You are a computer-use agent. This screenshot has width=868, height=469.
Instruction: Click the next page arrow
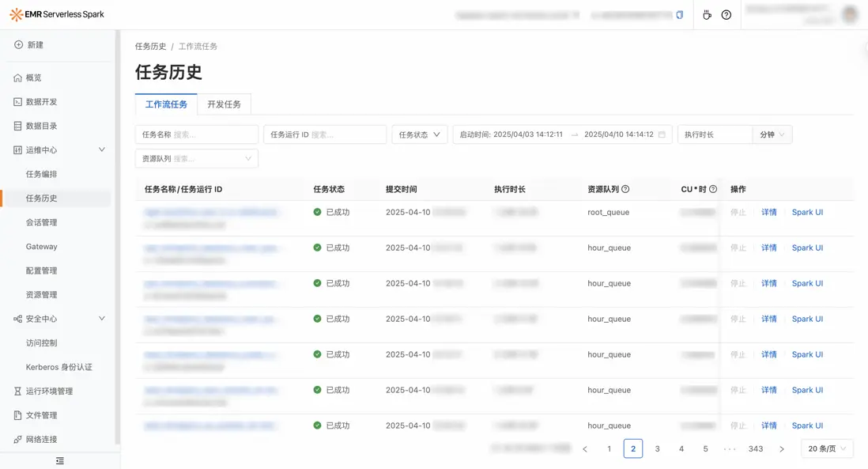coord(782,449)
